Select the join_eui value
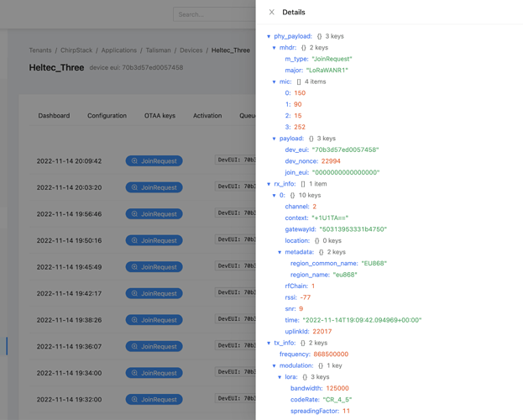 click(346, 172)
